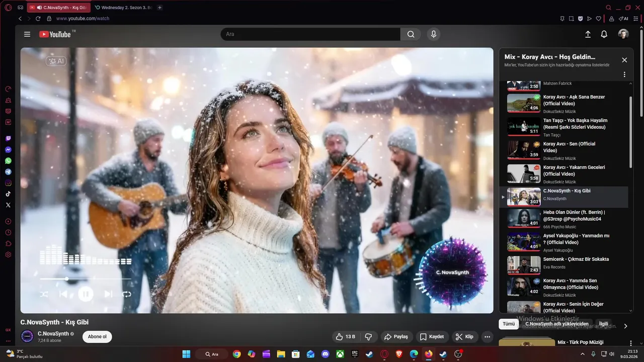Viewport: 644px width, 362px height.
Task: Toggle repeat in the video overlay
Action: click(127, 294)
